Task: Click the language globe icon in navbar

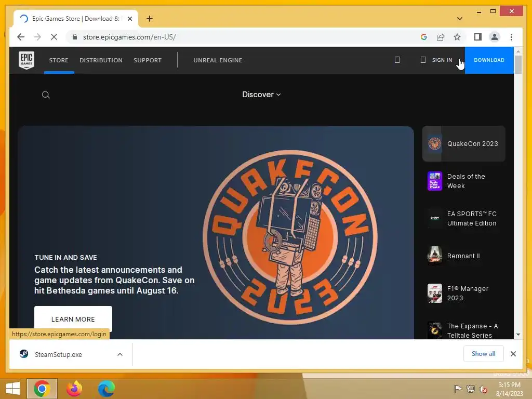Action: 397,60
